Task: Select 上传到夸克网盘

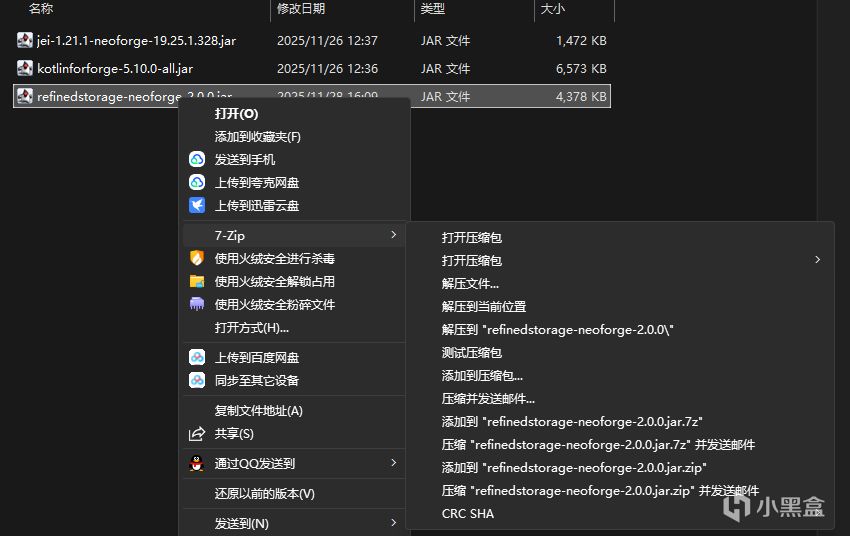Action: (x=257, y=183)
